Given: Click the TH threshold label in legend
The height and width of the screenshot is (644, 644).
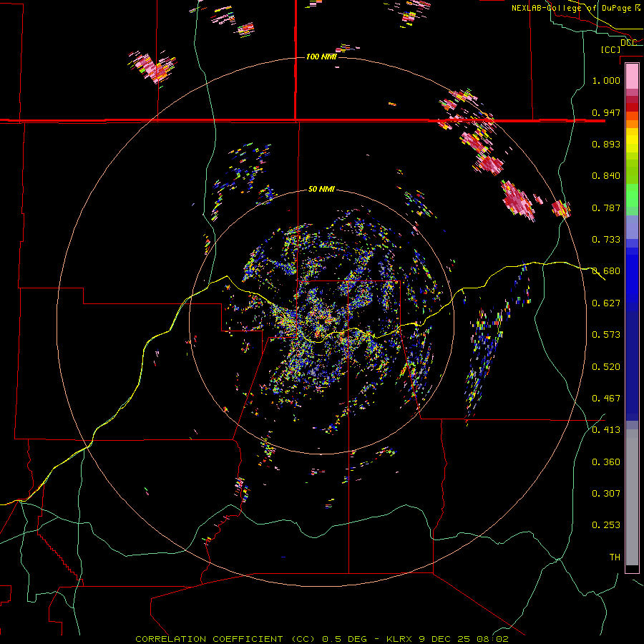Looking at the screenshot, I should tap(615, 557).
